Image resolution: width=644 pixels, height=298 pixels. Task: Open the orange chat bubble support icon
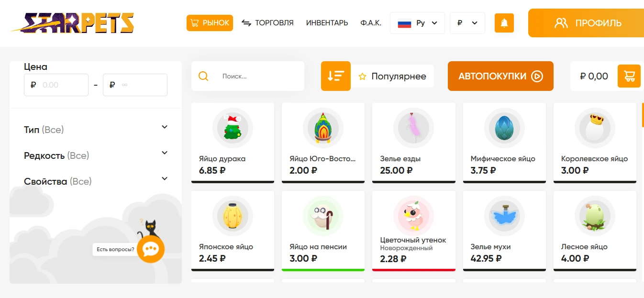click(151, 249)
